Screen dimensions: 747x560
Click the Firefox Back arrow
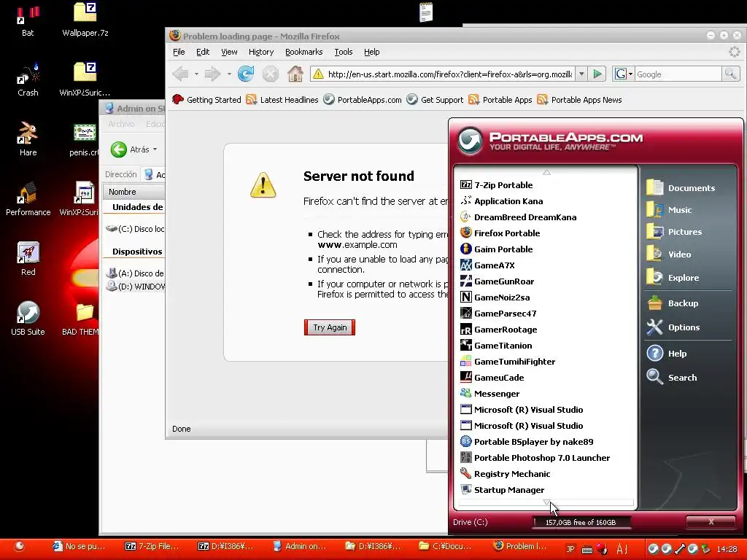pos(181,74)
